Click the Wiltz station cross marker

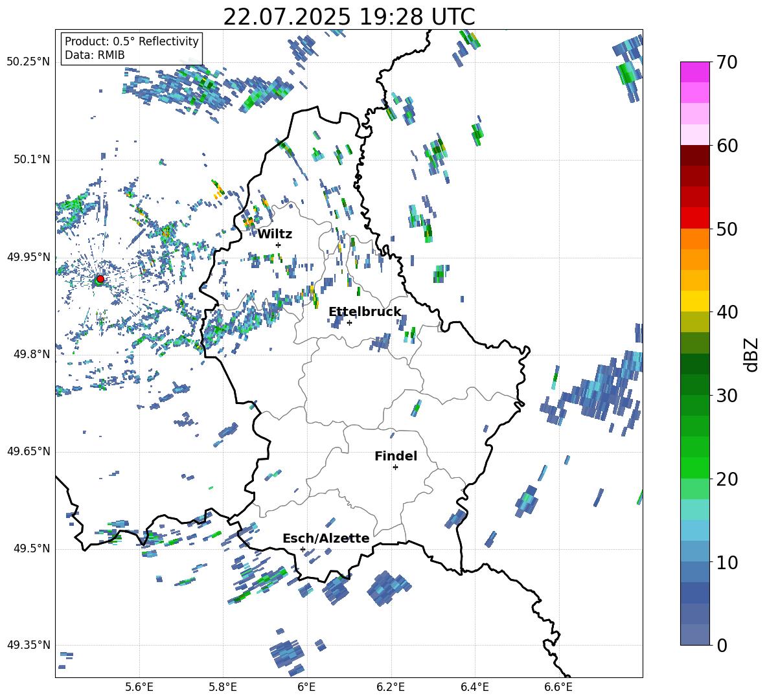pyautogui.click(x=279, y=245)
